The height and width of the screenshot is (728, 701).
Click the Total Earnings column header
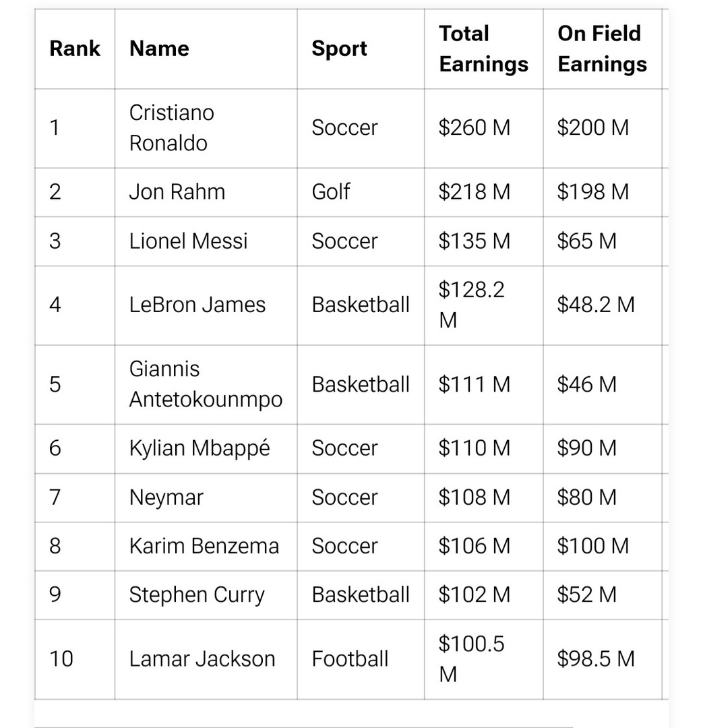(x=483, y=49)
